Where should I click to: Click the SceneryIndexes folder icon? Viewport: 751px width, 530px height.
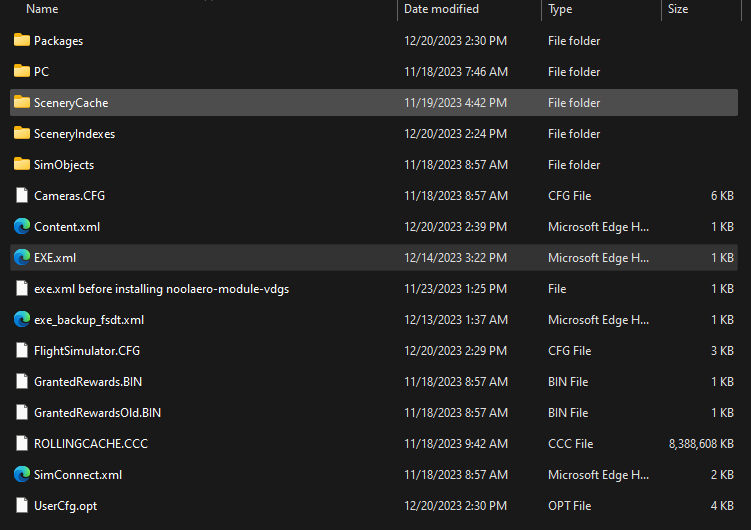tap(22, 134)
